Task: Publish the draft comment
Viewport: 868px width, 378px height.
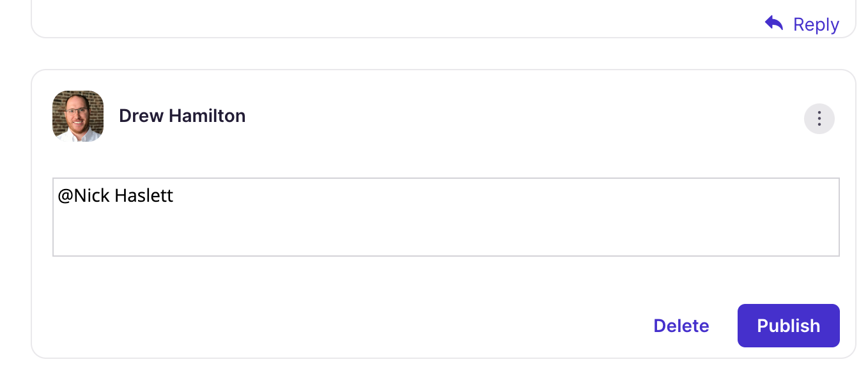Action: 788,326
